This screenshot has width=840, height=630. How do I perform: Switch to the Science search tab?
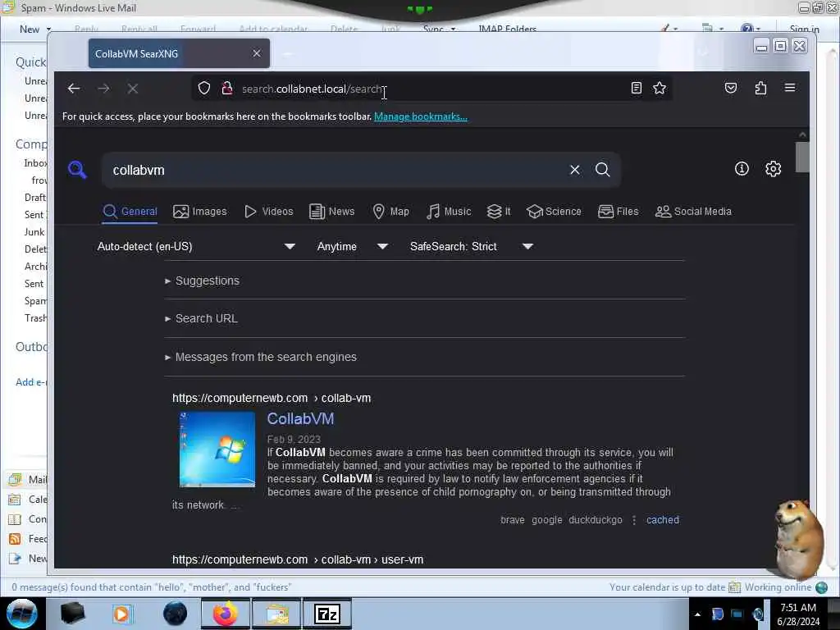point(554,212)
